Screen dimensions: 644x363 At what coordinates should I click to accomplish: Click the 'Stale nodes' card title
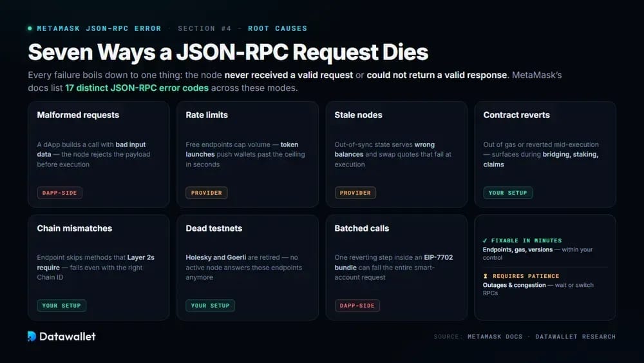click(358, 115)
